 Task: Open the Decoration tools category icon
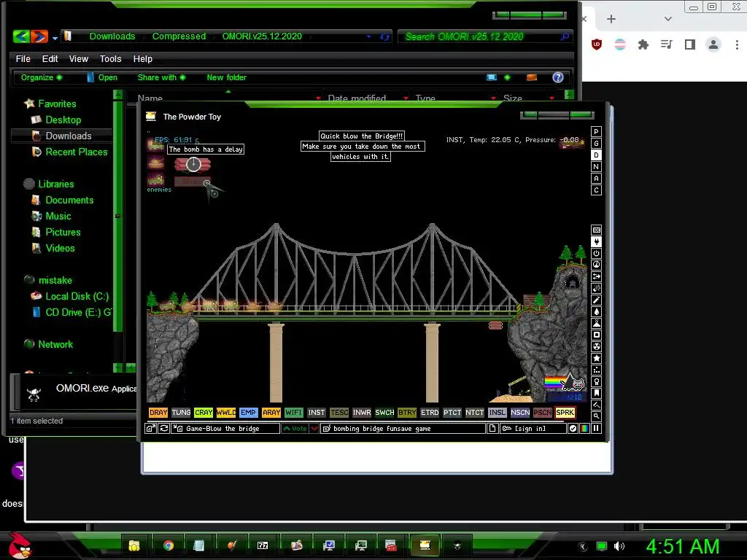coord(596,405)
